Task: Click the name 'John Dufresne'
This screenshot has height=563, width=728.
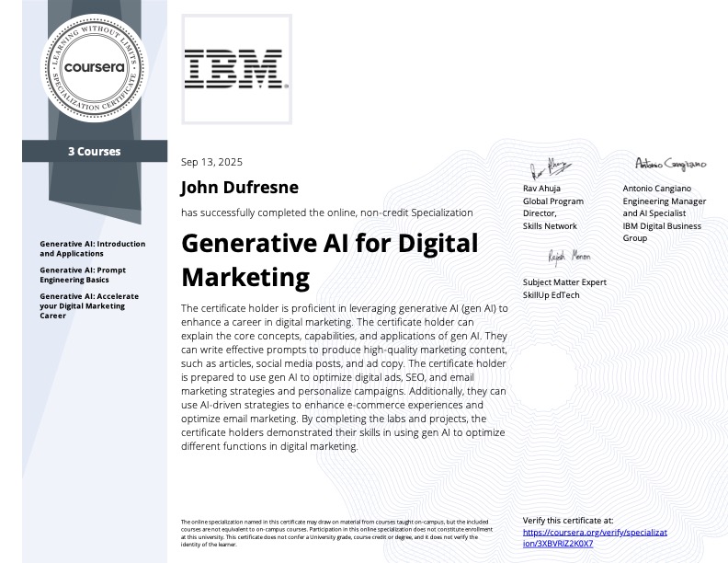Action: tap(240, 187)
